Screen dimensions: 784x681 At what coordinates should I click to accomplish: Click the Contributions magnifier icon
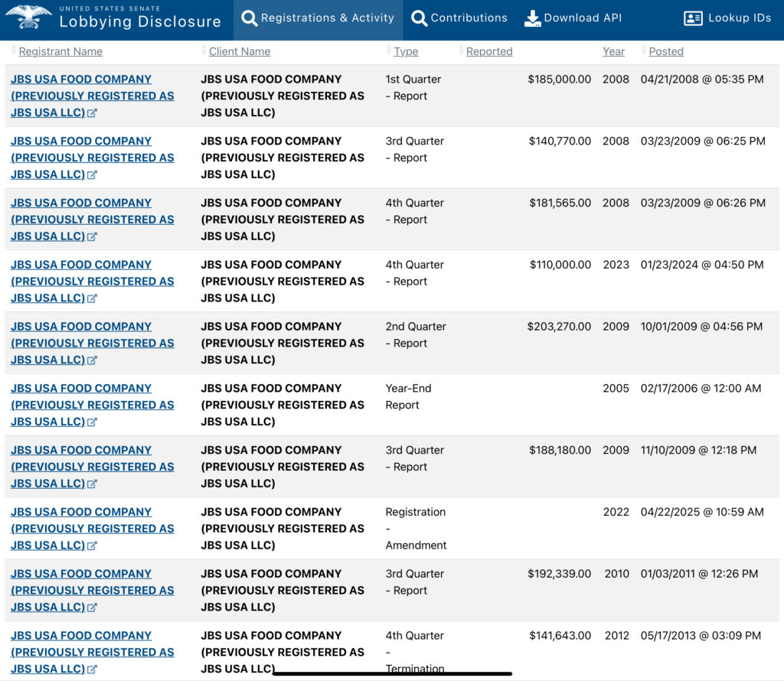[x=420, y=18]
